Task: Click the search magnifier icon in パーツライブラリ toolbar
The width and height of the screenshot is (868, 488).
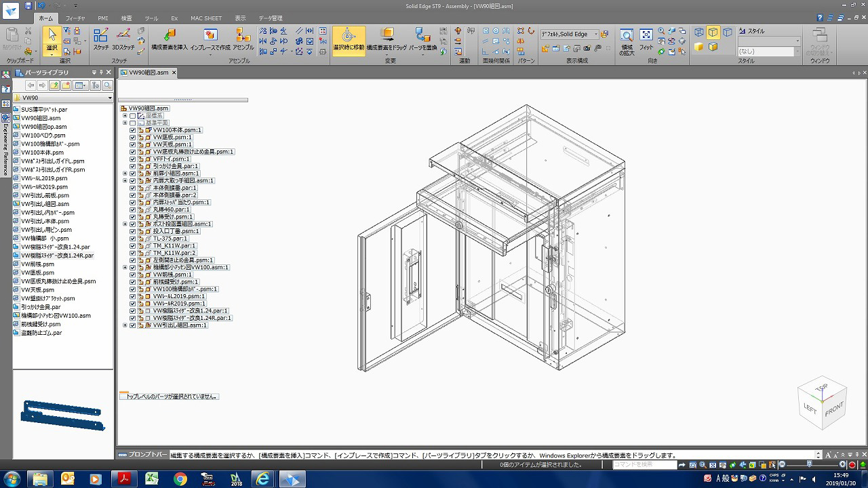Action: 107,85
